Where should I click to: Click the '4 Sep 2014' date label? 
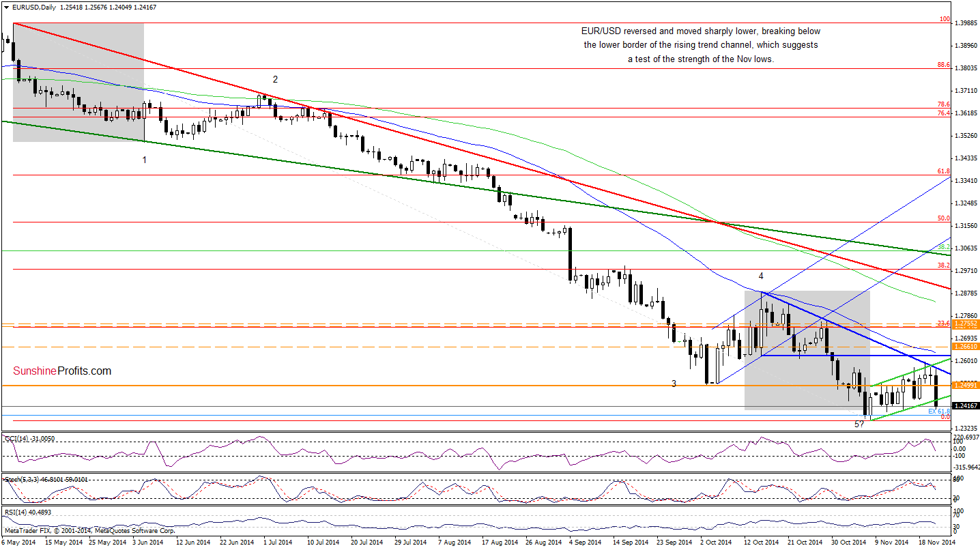586,543
